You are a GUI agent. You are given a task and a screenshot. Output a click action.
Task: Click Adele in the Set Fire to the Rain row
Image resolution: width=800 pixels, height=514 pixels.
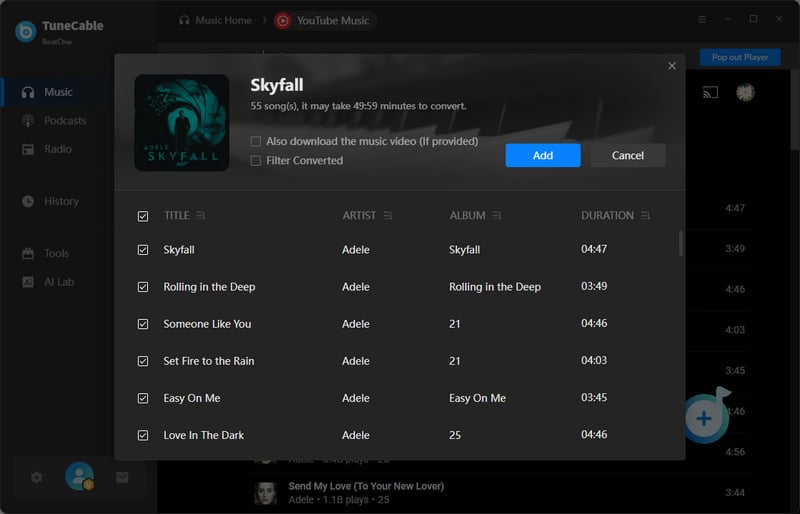356,361
